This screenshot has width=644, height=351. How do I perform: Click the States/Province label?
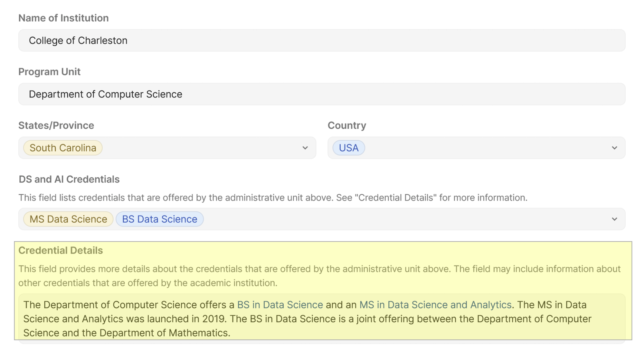[56, 125]
